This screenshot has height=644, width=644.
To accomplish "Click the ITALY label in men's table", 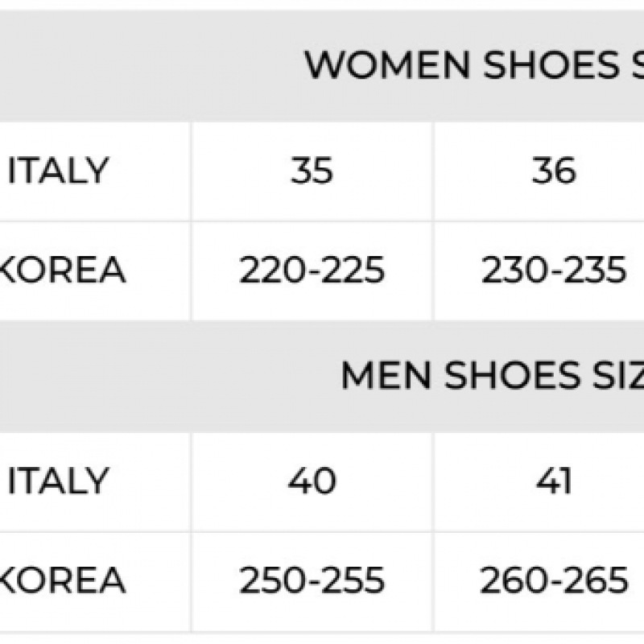I will coord(58,481).
